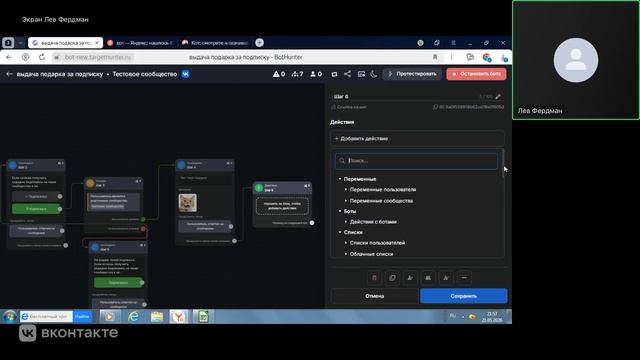Reload the page with the refresh icon
Image resolution: width=640 pixels, height=360 pixels.
pos(42,57)
